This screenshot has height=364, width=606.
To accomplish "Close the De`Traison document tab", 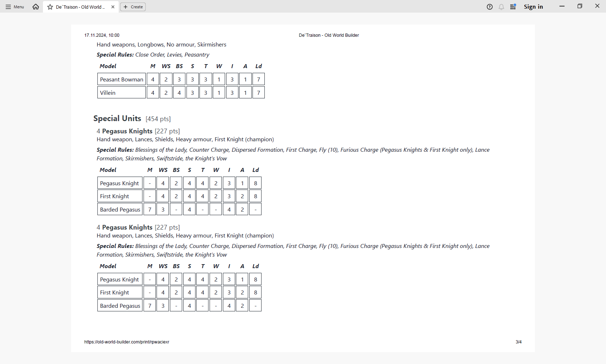I will coord(113,7).
